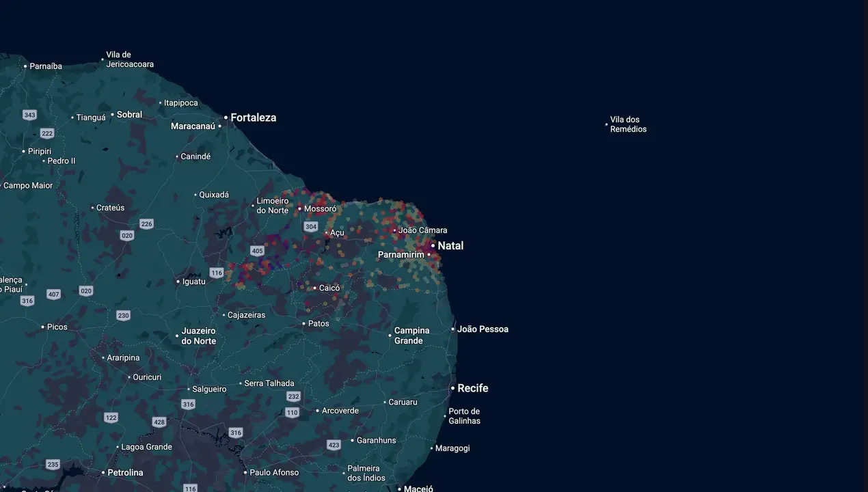Viewport: 868px width, 492px height.
Task: Click the Canindé label
Action: click(x=195, y=156)
